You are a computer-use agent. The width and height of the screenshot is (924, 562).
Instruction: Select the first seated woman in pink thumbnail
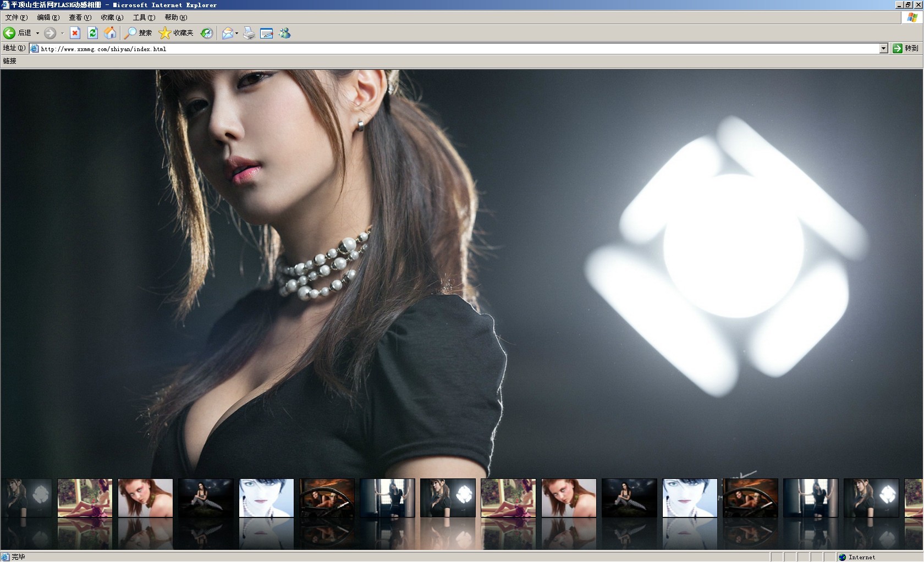pos(85,498)
